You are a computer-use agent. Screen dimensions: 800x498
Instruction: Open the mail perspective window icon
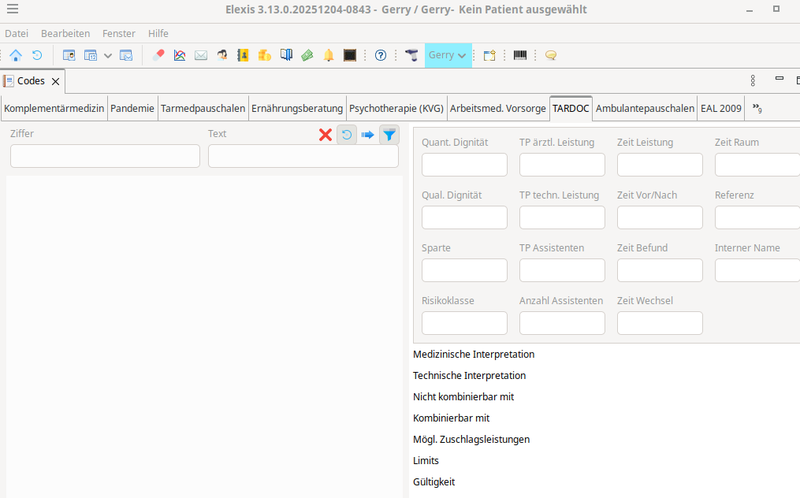point(126,55)
